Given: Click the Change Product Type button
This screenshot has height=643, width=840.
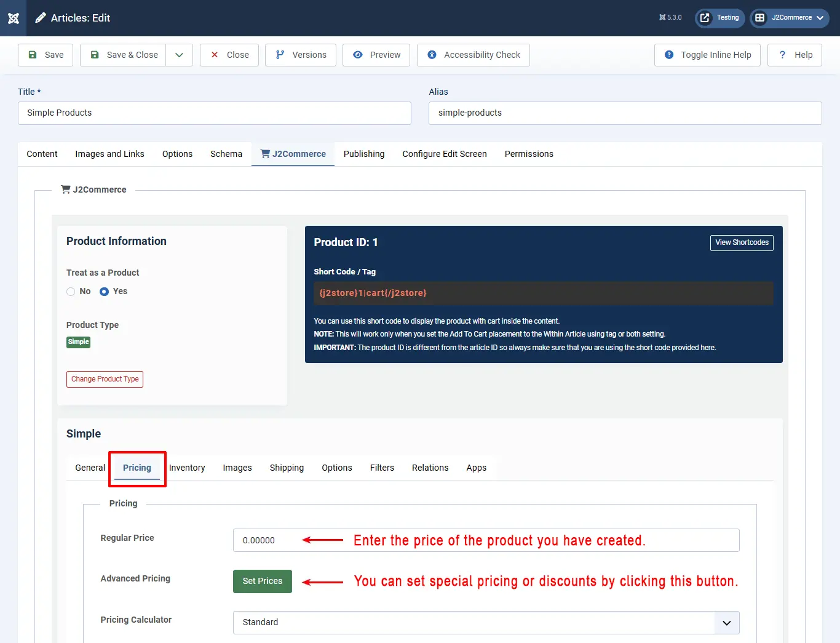Looking at the screenshot, I should tap(105, 379).
